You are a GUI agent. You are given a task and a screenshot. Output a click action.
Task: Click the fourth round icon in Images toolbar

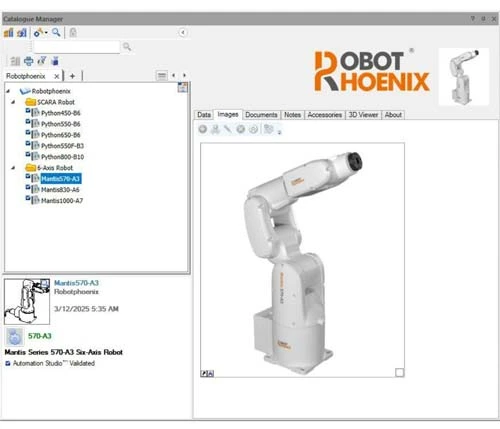click(x=240, y=129)
